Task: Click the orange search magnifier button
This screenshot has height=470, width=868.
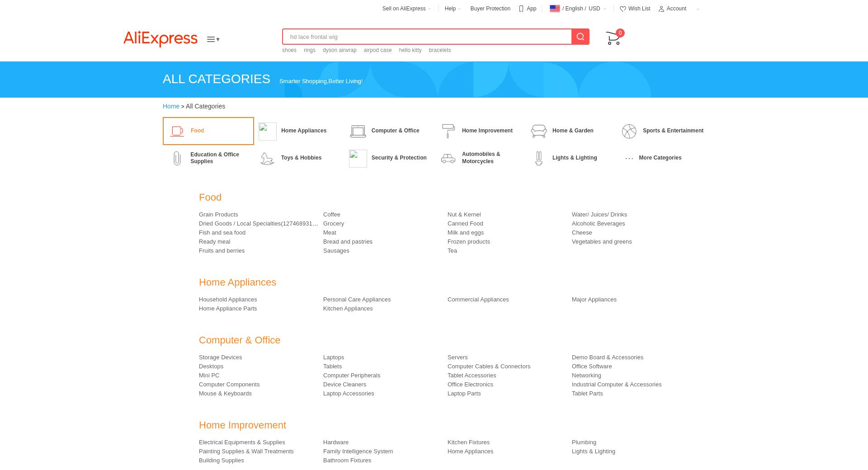Action: pos(580,37)
